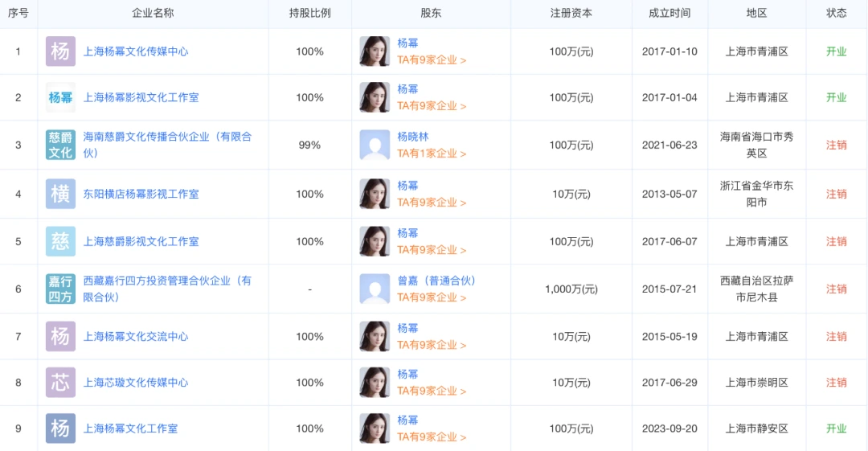This screenshot has height=451, width=868.
Task: Click the shareholder photo in row 9
Action: [x=375, y=428]
